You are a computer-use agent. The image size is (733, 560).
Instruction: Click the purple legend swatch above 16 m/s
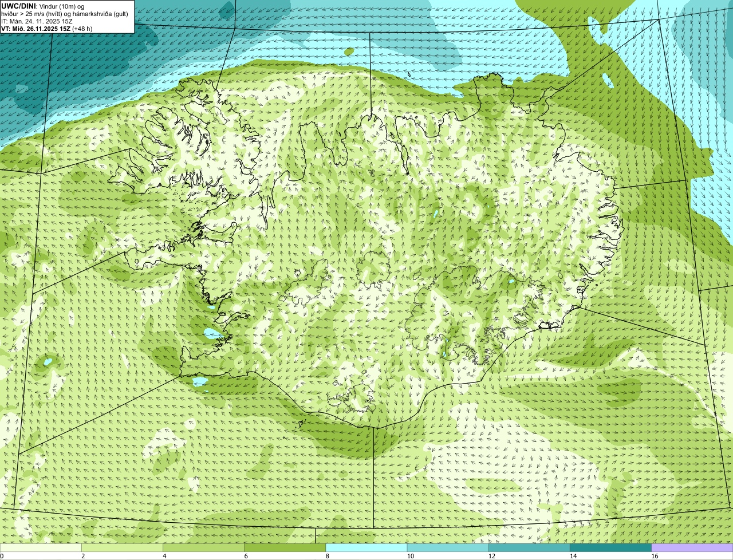click(692, 548)
